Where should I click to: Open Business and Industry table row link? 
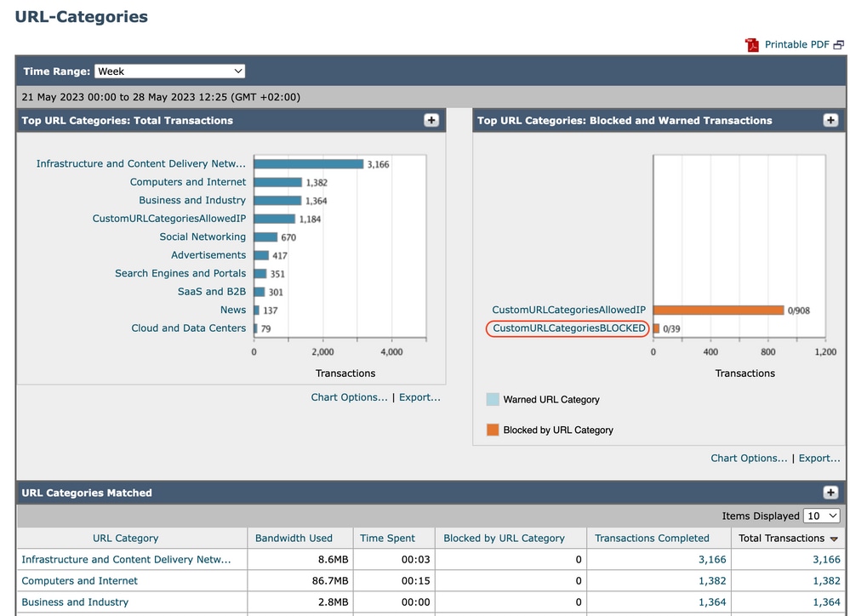point(75,602)
